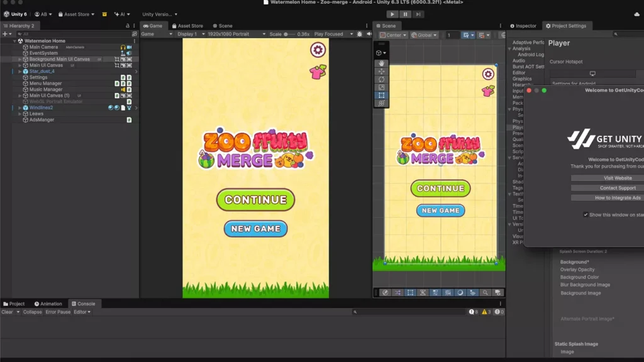
Task: Click the Hierarchy search field
Action: pyautogui.click(x=69, y=34)
